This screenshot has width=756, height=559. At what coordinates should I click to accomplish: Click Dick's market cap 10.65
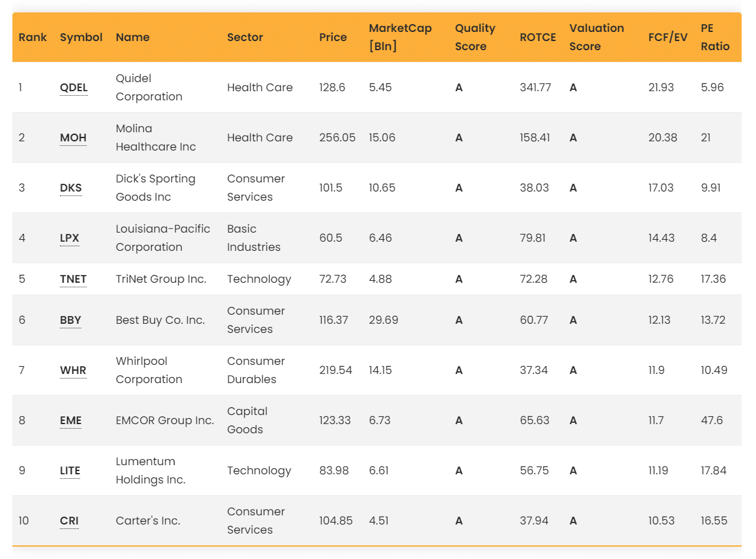pyautogui.click(x=382, y=188)
